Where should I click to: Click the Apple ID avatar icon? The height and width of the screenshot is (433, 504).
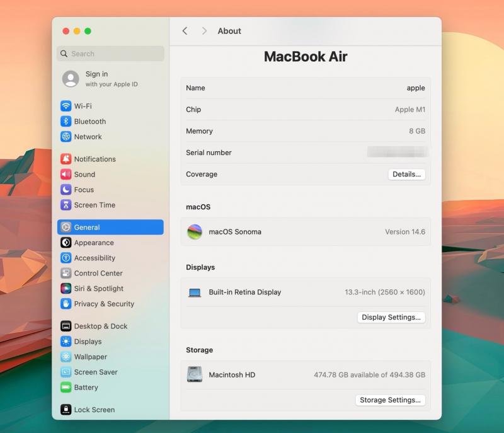(71, 79)
